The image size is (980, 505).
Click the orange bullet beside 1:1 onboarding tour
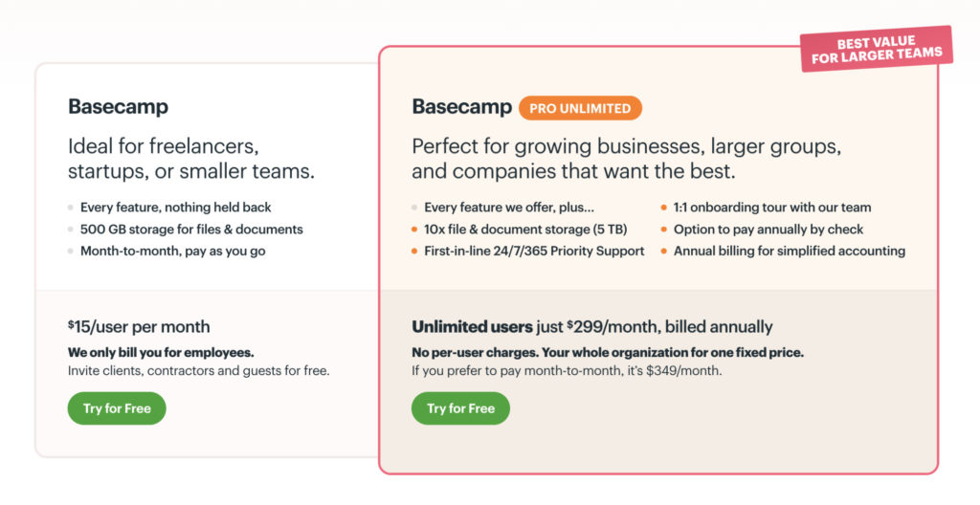click(x=664, y=208)
